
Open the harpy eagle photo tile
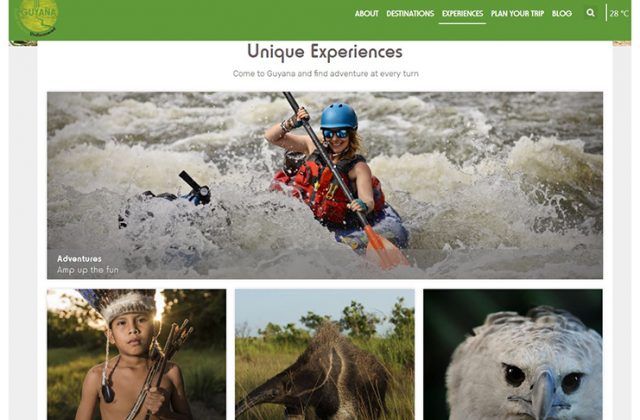click(513, 354)
